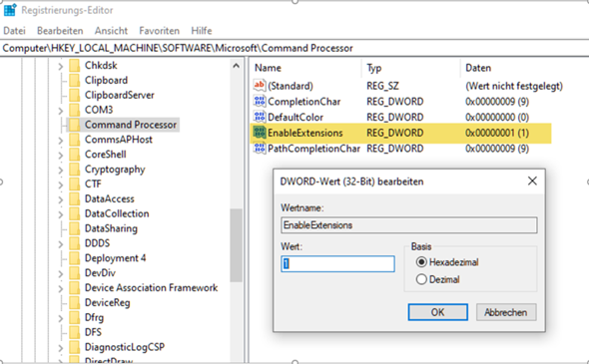Close the DWORD-Wert bearbeiten dialog
The height and width of the screenshot is (364, 589).
532,181
